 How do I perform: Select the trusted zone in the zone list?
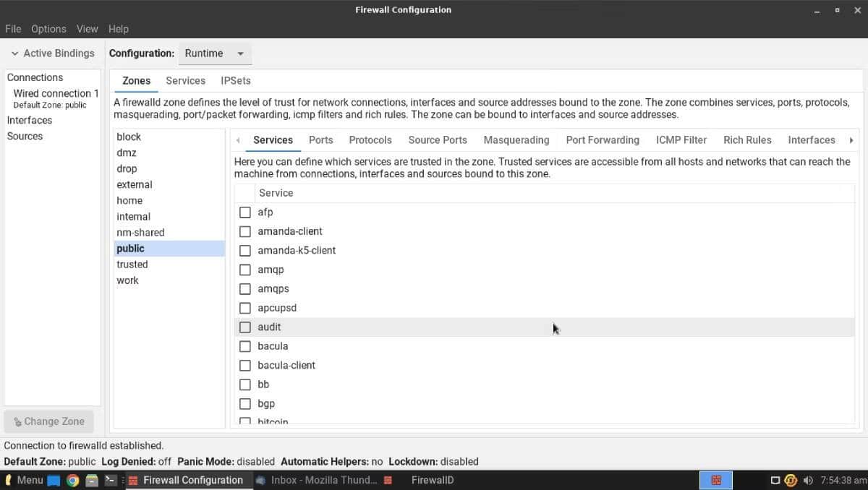[132, 264]
